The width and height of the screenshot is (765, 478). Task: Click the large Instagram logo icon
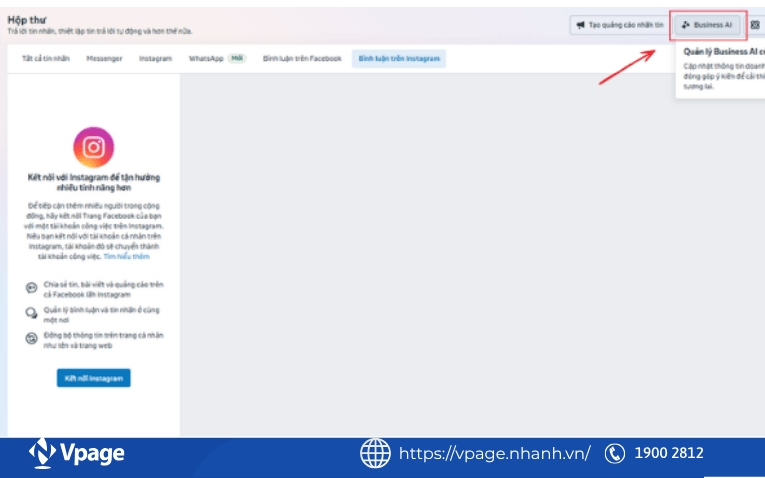[x=94, y=147]
